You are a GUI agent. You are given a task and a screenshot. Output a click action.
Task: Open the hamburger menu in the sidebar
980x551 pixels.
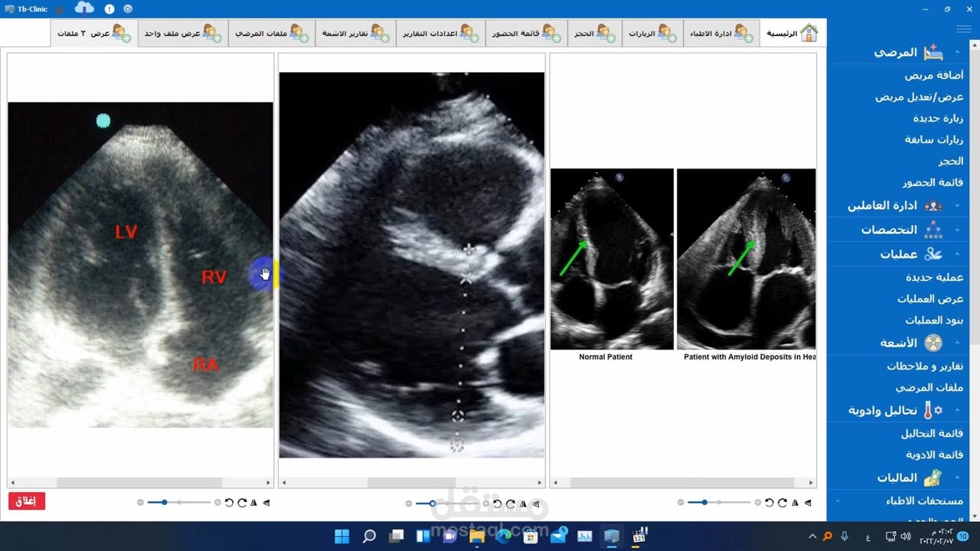point(964,29)
